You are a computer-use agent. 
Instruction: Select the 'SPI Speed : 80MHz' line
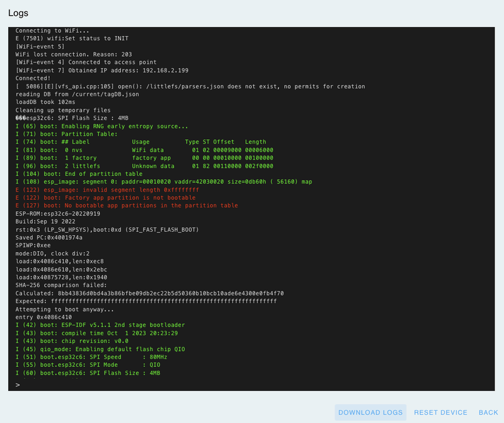pos(91,357)
